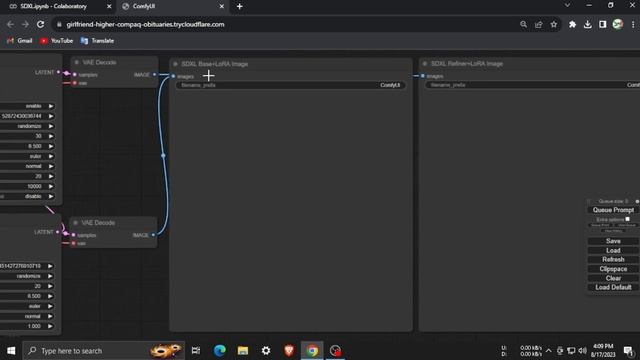640x360 pixels.
Task: Increase the 30 steps value arrow
Action: coord(51,136)
